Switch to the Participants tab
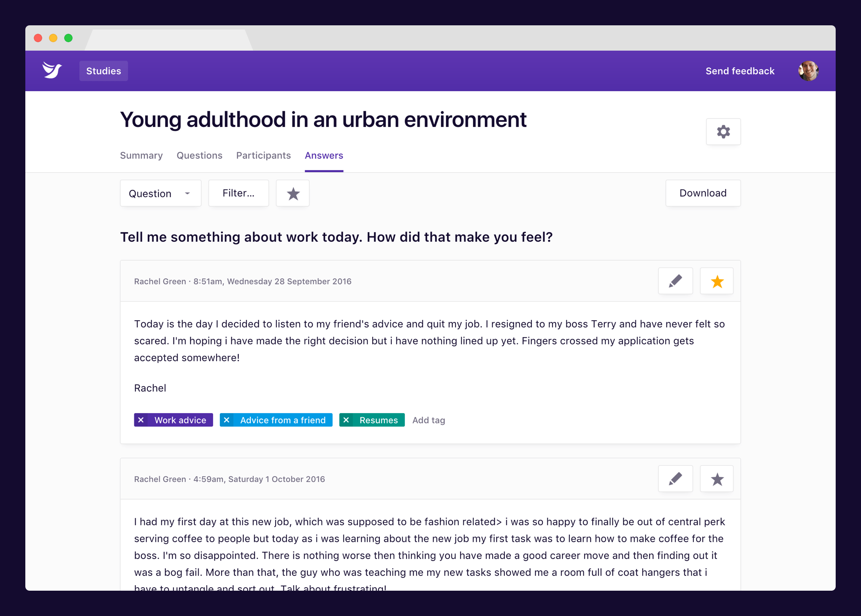This screenshot has width=861, height=616. (263, 156)
